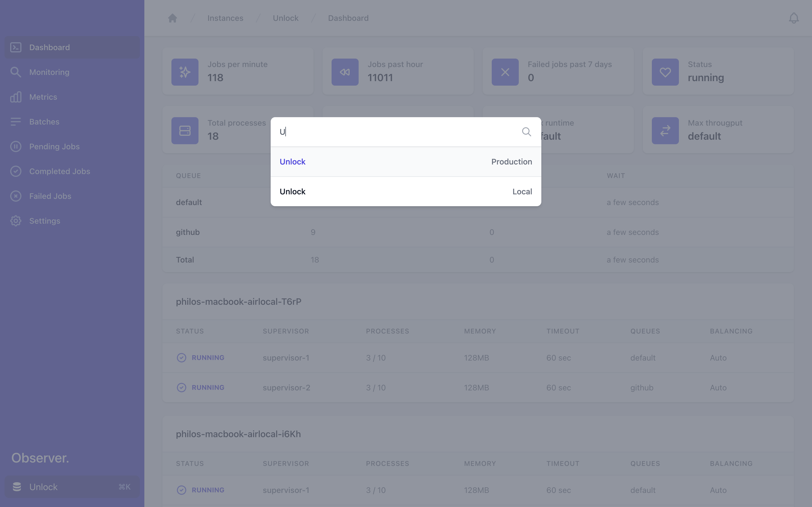Open Monitoring in the sidebar
The width and height of the screenshot is (812, 507).
pos(49,72)
